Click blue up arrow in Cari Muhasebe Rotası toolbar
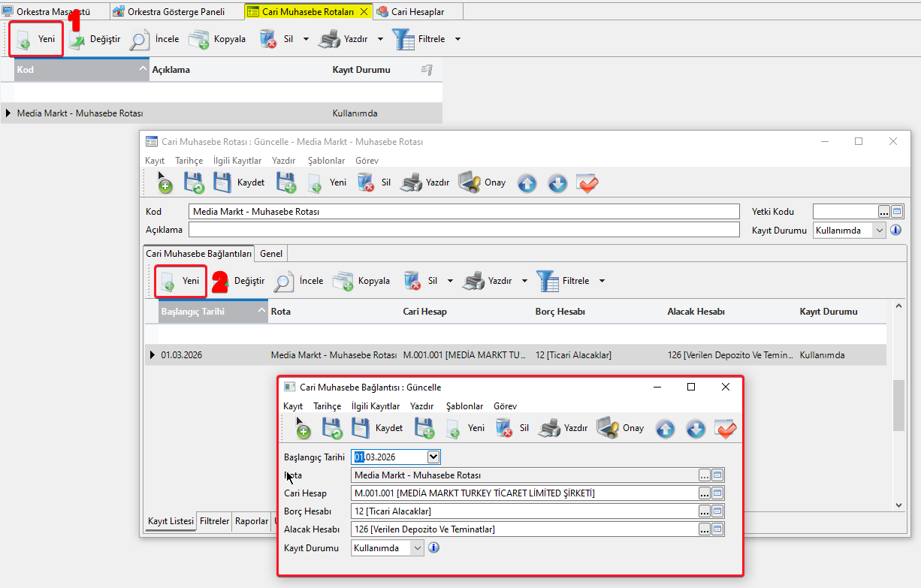Screen dimensions: 921x588 pos(527,182)
